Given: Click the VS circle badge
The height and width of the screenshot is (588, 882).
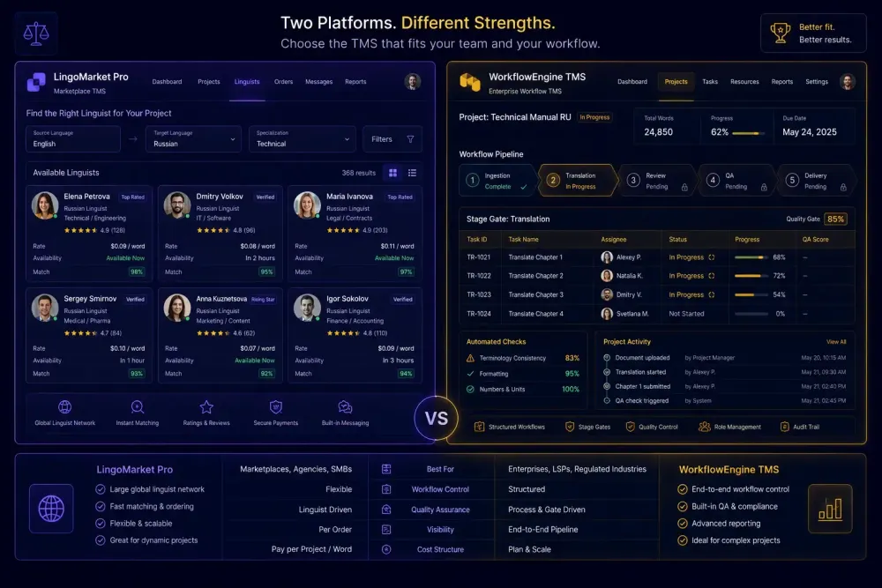Looking at the screenshot, I should (437, 418).
